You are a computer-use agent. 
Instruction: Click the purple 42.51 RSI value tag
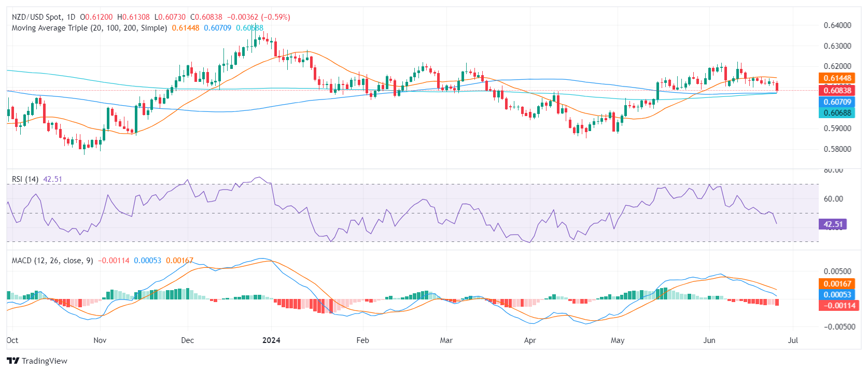pyautogui.click(x=833, y=224)
